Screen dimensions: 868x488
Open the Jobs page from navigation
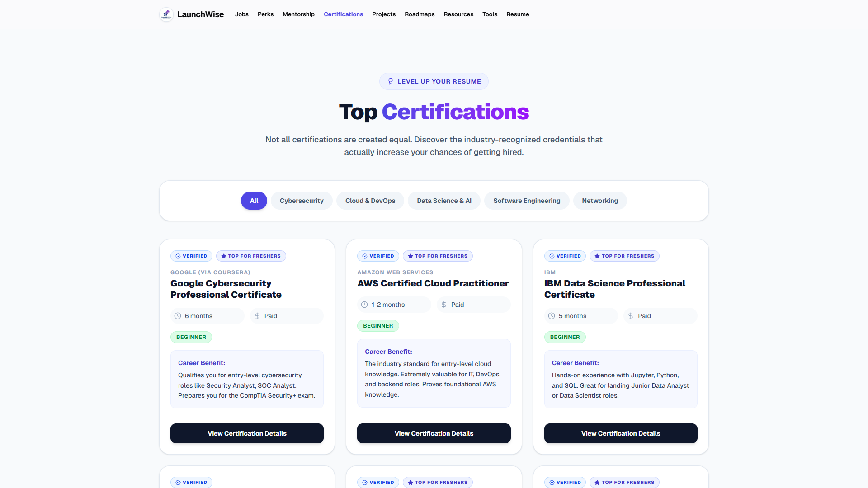click(242, 14)
